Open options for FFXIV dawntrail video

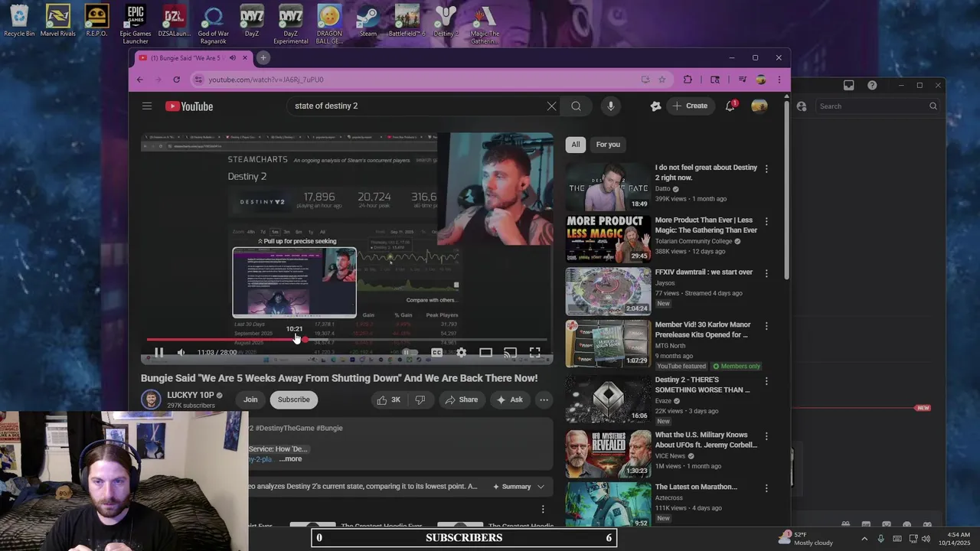[x=766, y=273]
